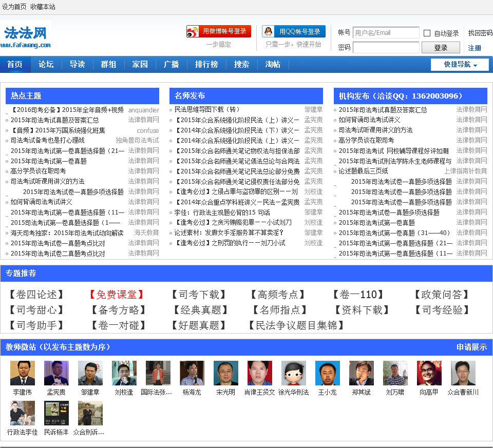The width and height of the screenshot is (493, 448).
Task: Open 众合曹新川 teacher avatar
Action: tap(463, 373)
